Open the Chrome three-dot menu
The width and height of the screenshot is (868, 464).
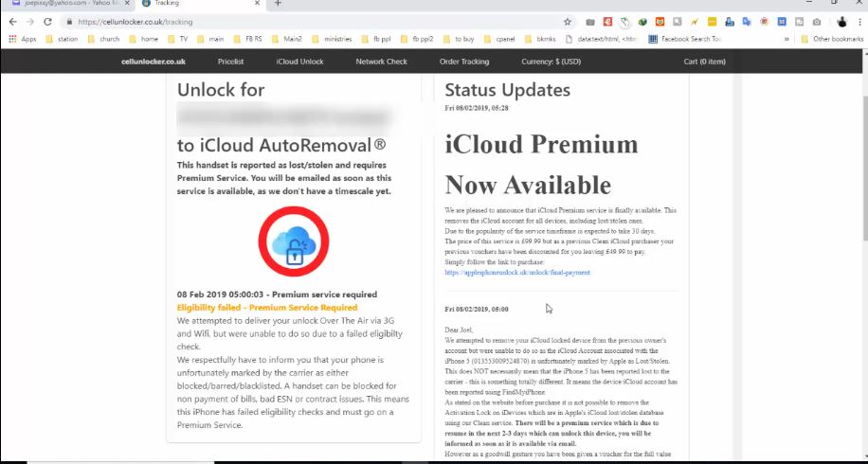pos(859,22)
